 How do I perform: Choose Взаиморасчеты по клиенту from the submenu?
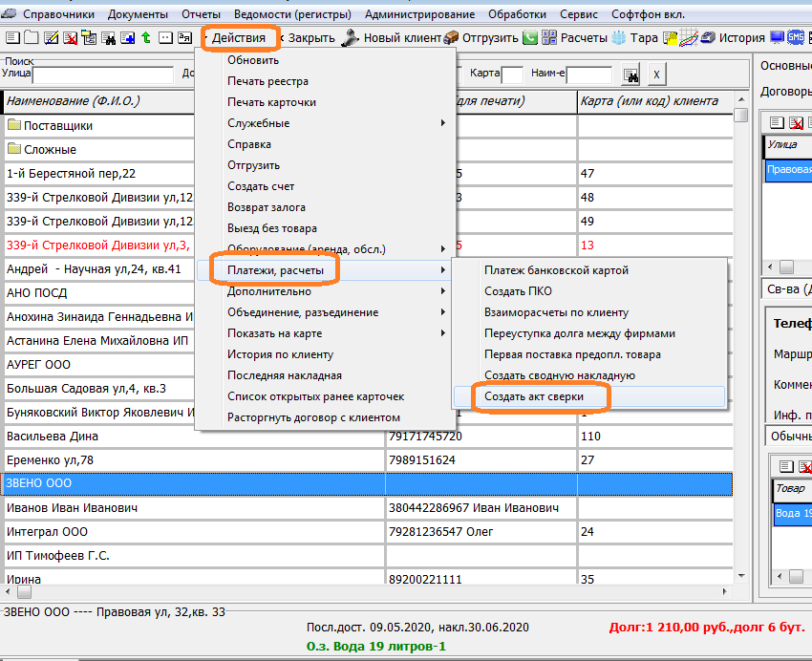(x=556, y=312)
